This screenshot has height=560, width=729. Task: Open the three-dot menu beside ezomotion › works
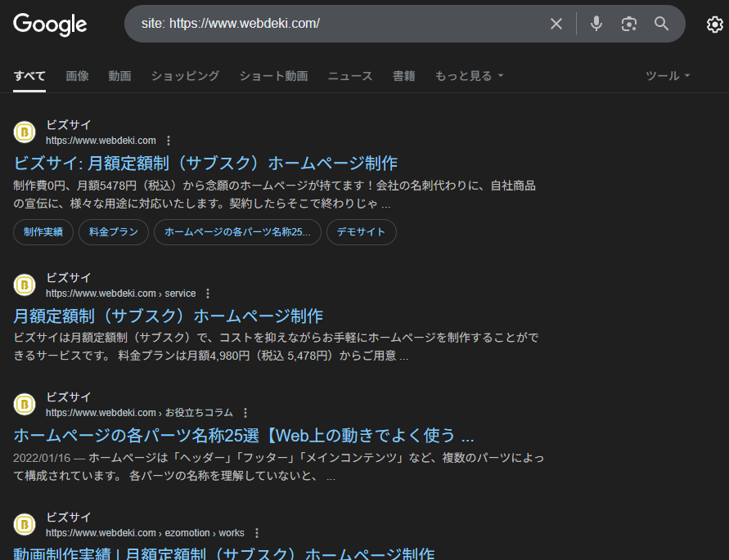coord(257,533)
